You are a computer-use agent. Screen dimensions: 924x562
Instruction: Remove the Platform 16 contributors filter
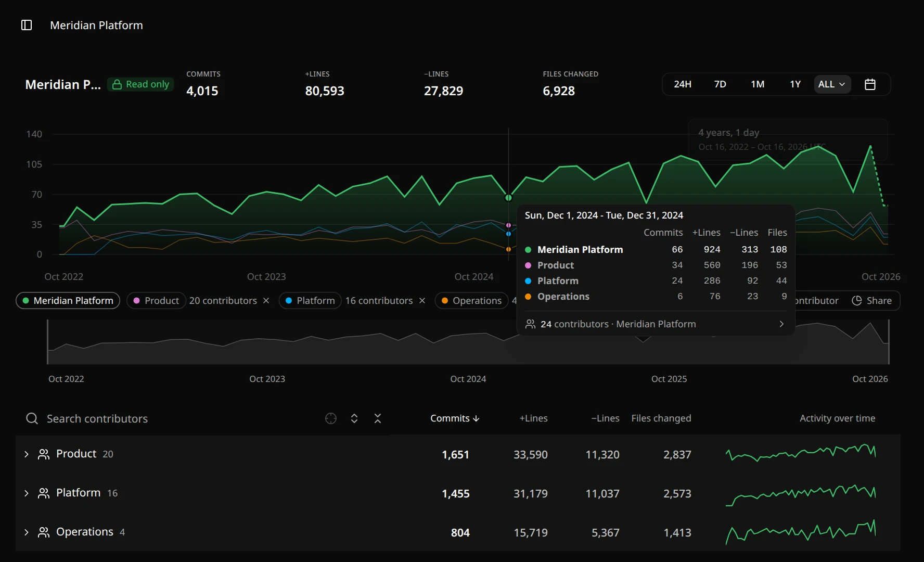click(x=422, y=301)
